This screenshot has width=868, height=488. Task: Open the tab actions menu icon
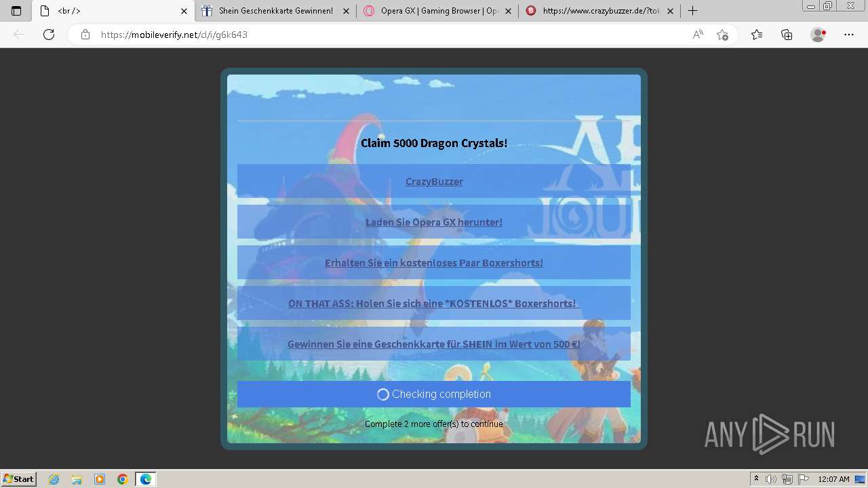16,11
